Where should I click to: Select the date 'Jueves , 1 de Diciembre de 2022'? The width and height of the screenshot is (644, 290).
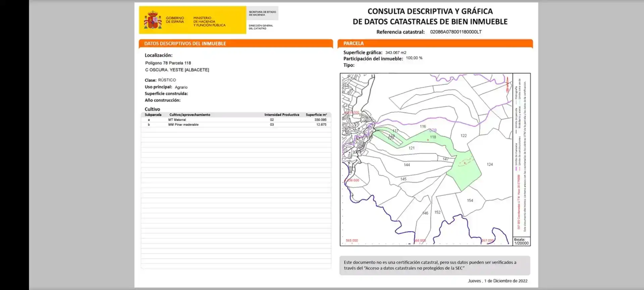tap(498, 281)
